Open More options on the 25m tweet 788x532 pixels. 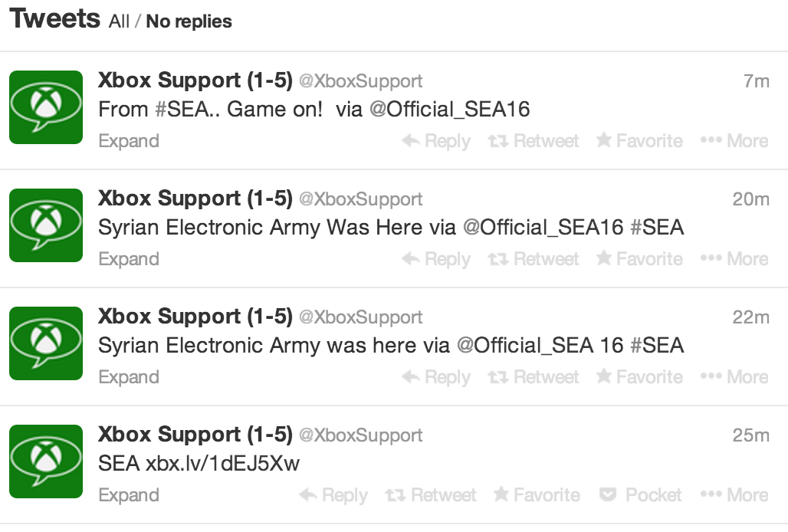734,495
